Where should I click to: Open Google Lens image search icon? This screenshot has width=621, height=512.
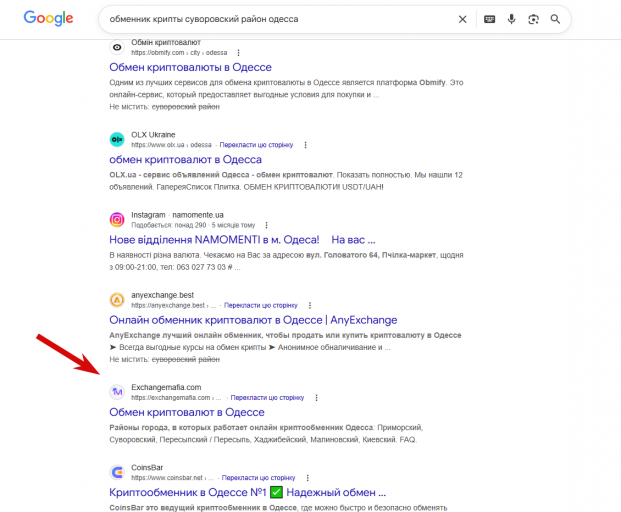pyautogui.click(x=533, y=19)
